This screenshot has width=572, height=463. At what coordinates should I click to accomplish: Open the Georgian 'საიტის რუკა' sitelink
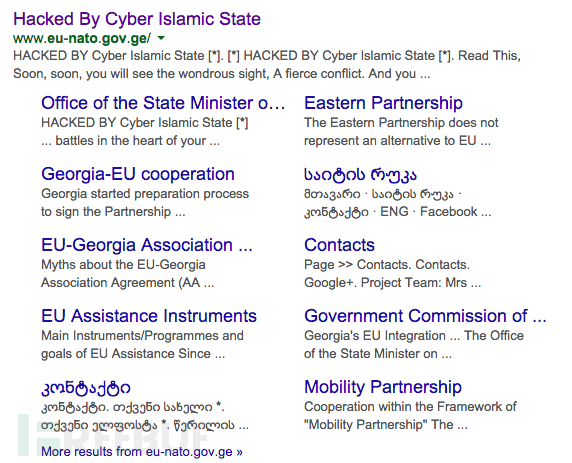(360, 174)
